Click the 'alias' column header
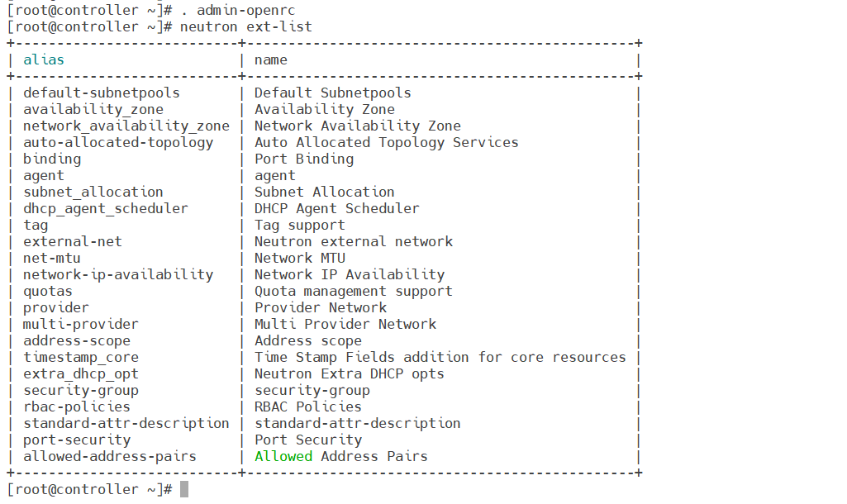The width and height of the screenshot is (847, 504). click(x=44, y=60)
